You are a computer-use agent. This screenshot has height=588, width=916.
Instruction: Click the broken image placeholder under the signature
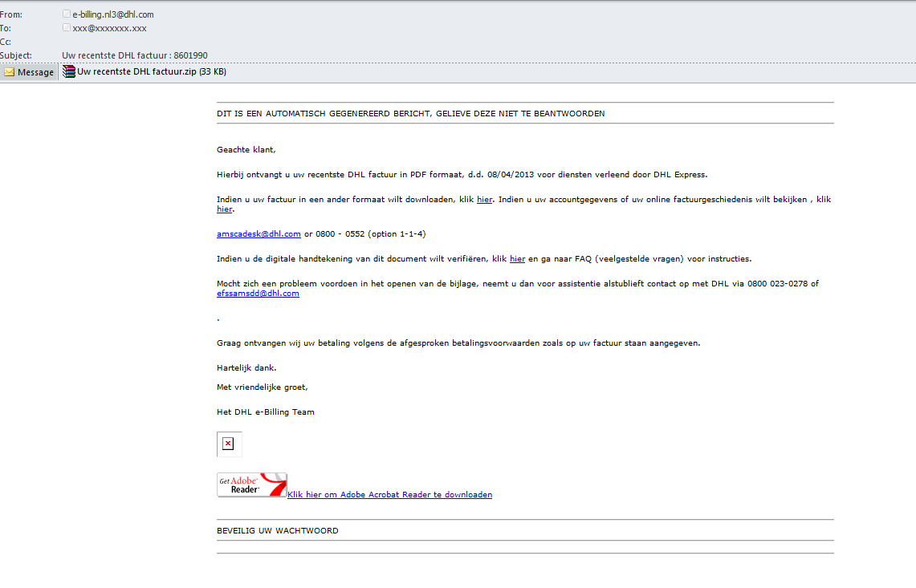point(229,444)
